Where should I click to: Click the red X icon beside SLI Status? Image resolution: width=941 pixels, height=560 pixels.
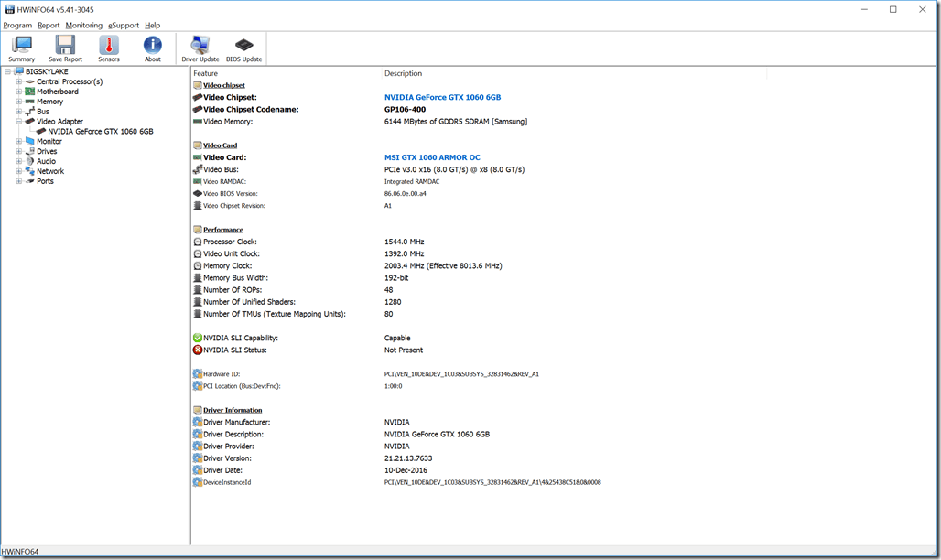(198, 350)
